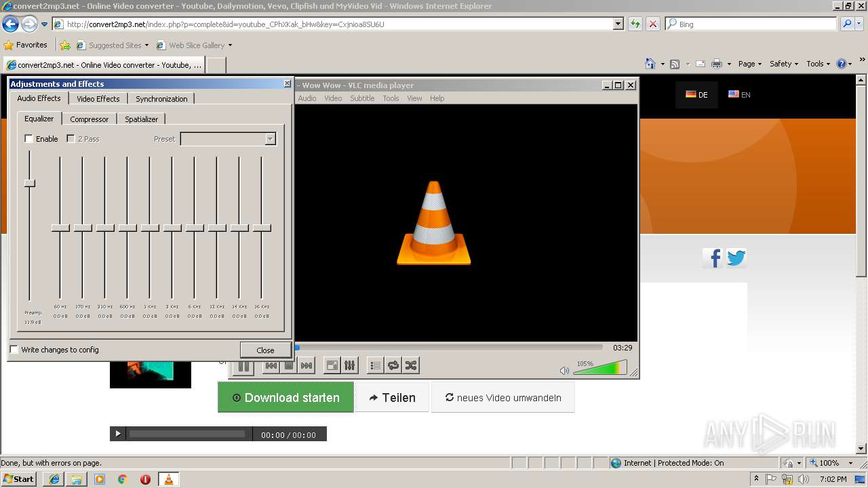Click VLC previous track button

click(271, 366)
